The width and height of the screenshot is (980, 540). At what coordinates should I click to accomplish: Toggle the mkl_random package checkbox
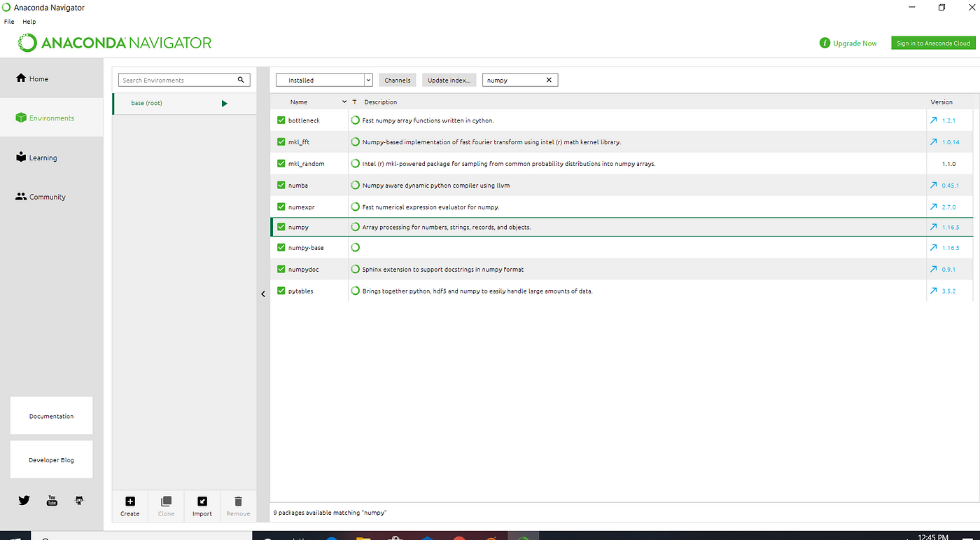tap(281, 164)
